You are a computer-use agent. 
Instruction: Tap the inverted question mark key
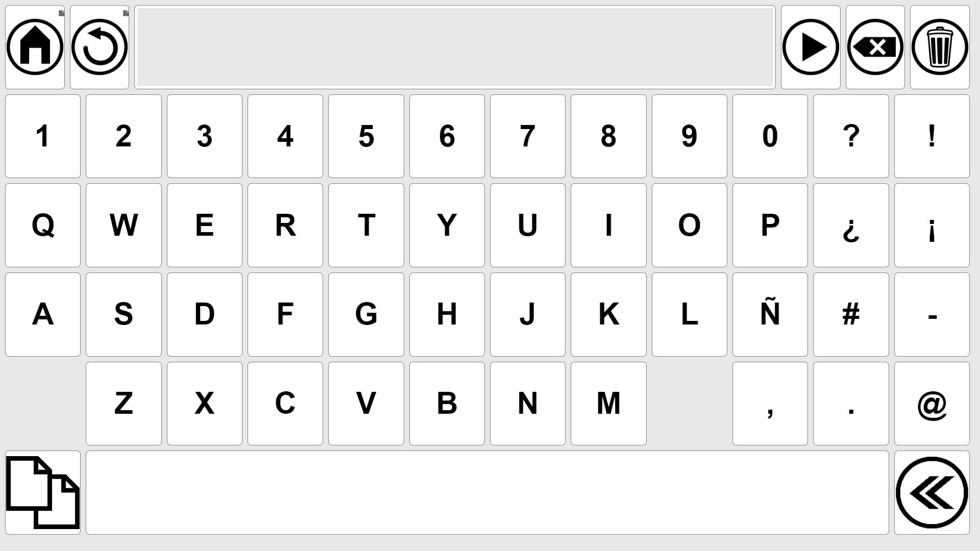pyautogui.click(x=851, y=225)
